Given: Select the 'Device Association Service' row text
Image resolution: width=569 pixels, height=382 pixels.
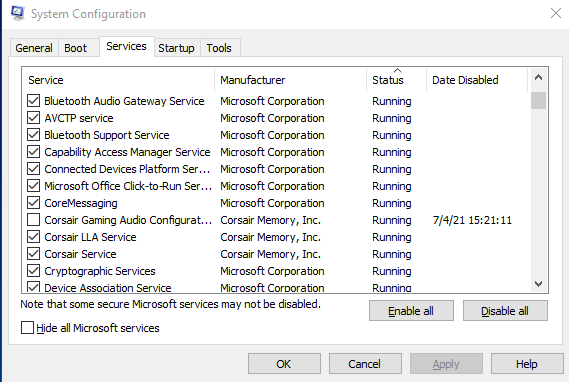Looking at the screenshot, I should coord(108,288).
